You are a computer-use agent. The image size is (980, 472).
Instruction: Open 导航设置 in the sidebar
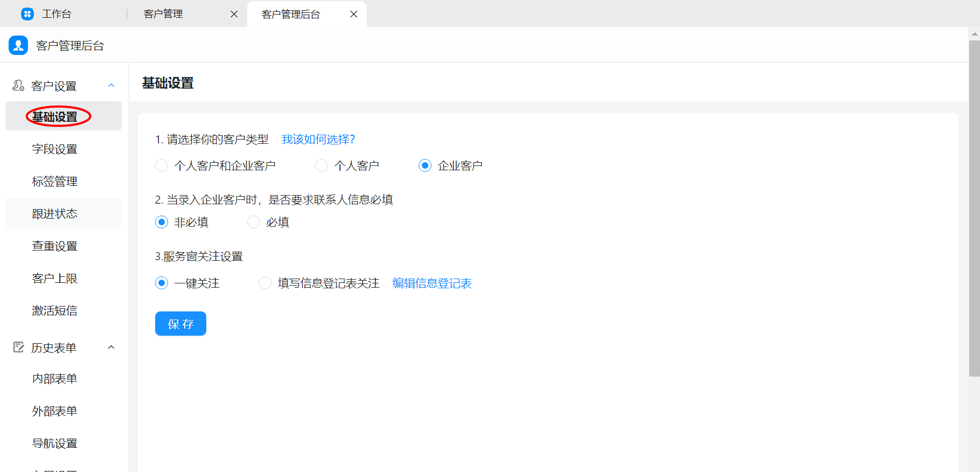tap(64, 443)
